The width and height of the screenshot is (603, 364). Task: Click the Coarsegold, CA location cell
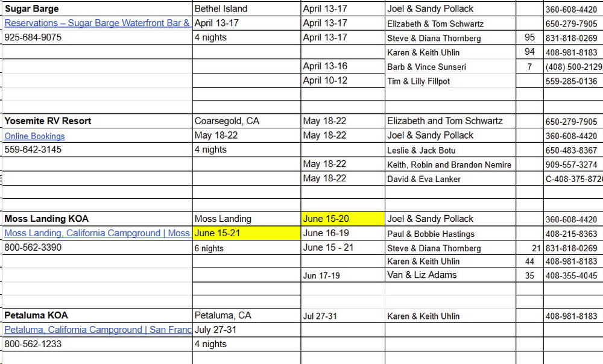[227, 121]
